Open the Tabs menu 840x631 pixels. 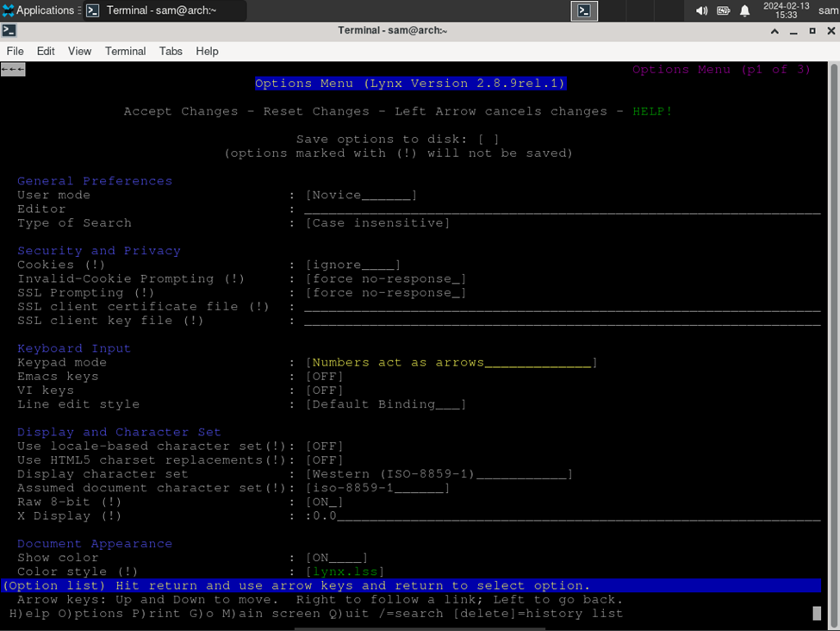[171, 52]
